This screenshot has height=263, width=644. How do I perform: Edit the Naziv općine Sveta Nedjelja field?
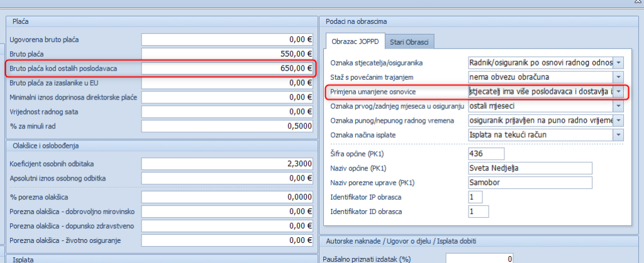[530, 169]
